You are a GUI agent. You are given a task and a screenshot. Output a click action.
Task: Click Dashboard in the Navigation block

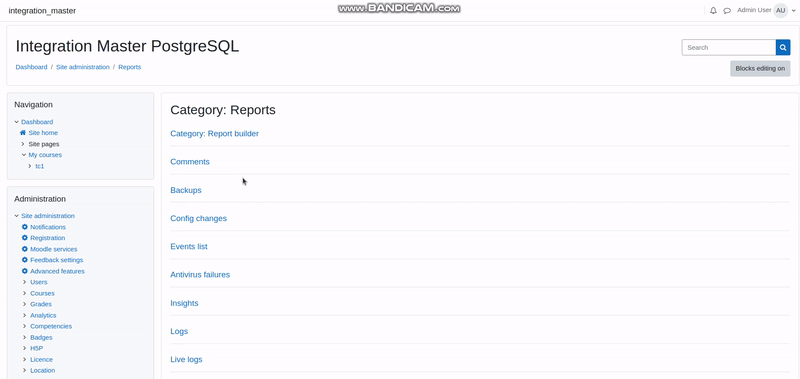(x=37, y=122)
